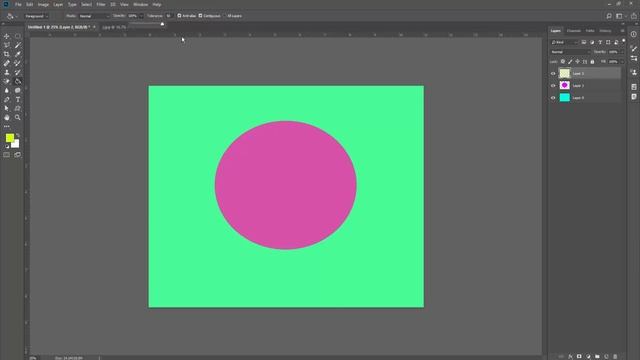Filter layers by type layers
Screen dimensions: 640x360
pos(600,42)
